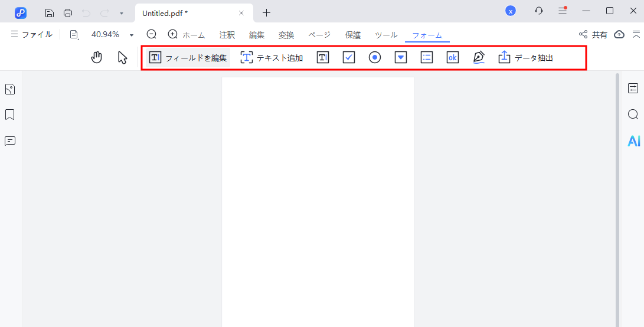Open a new tab with plus button

tap(267, 13)
